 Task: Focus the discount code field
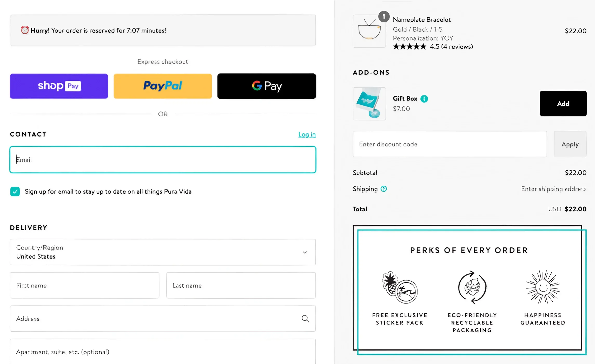tap(450, 144)
